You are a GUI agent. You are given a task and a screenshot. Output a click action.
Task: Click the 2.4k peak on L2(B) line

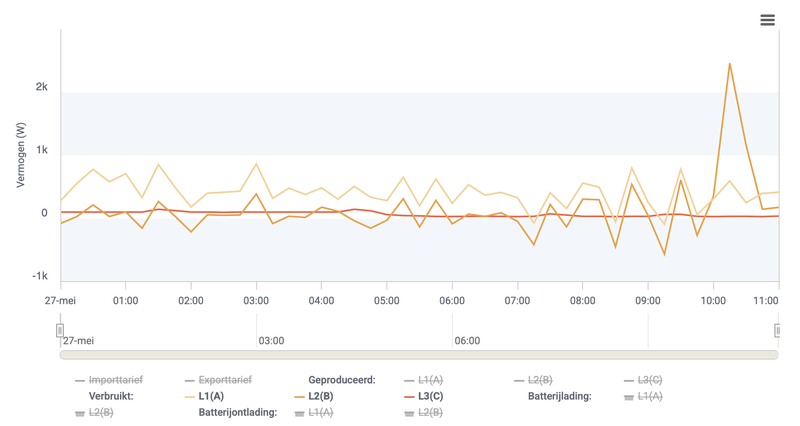[730, 64]
